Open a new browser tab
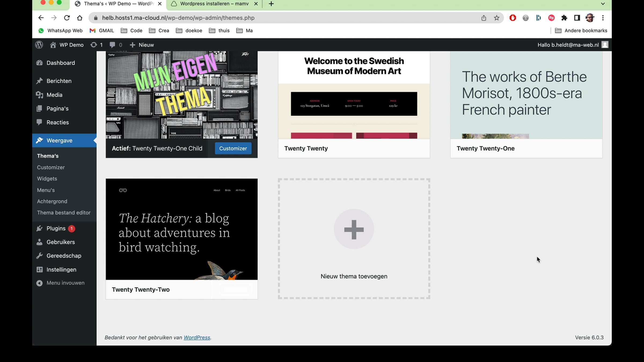Viewport: 644px width, 362px height. coord(271,4)
